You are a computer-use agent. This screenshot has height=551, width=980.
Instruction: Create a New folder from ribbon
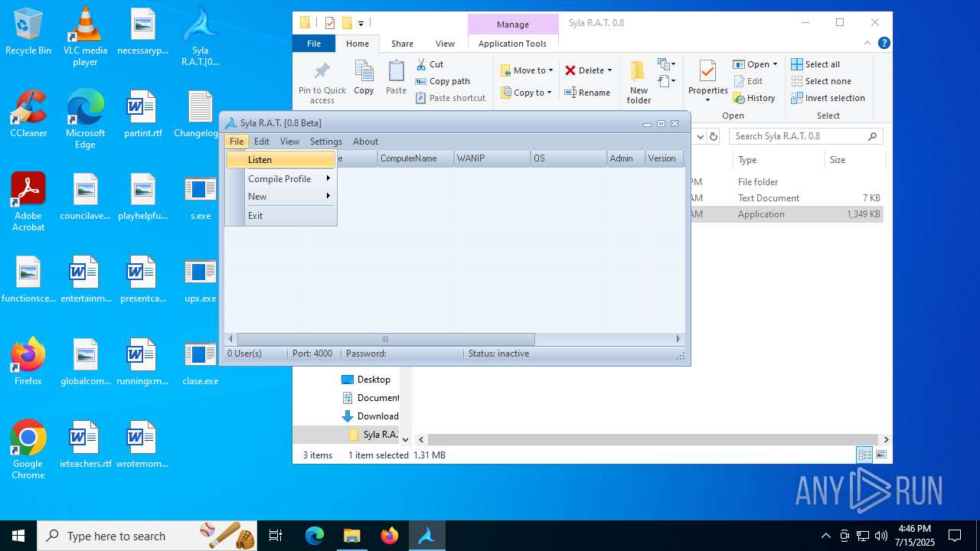tap(639, 82)
